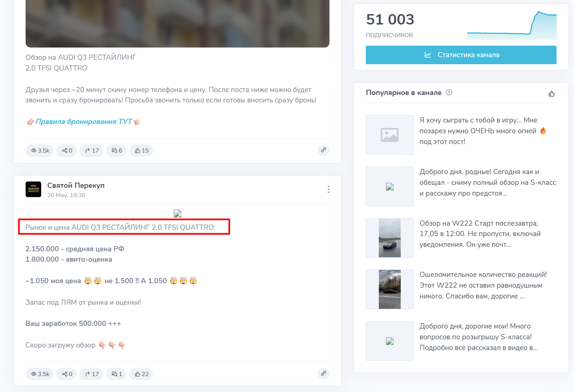
Task: Open the Святой Перекуп channel name link
Action: coord(76,185)
